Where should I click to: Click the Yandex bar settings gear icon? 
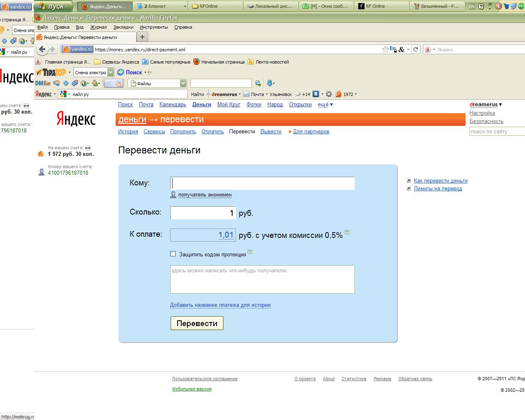click(x=329, y=94)
